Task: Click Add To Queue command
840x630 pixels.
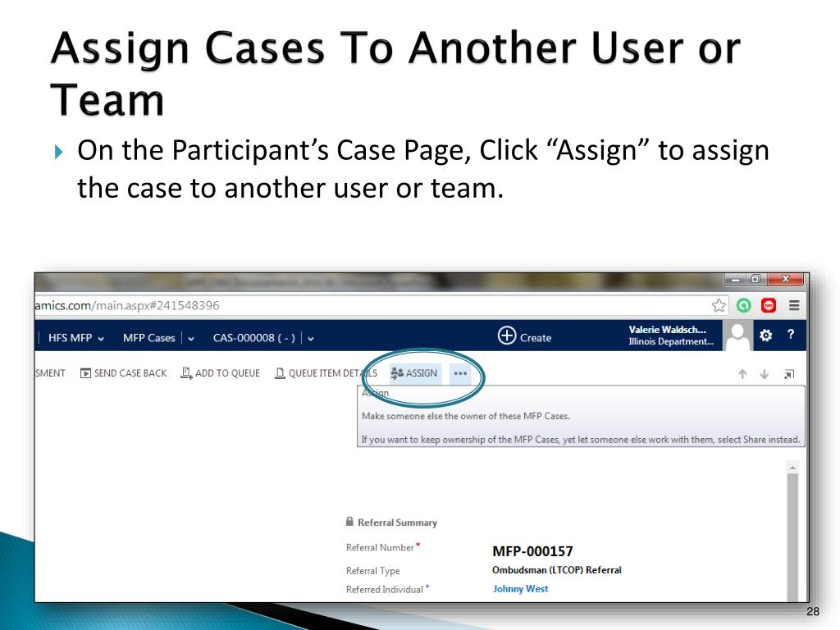Action: 220,373
